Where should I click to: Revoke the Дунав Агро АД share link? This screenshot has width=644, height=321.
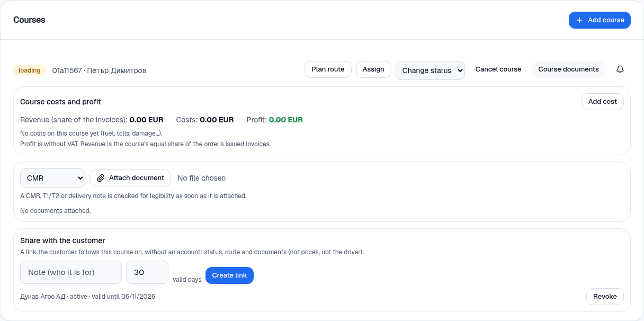click(x=605, y=297)
